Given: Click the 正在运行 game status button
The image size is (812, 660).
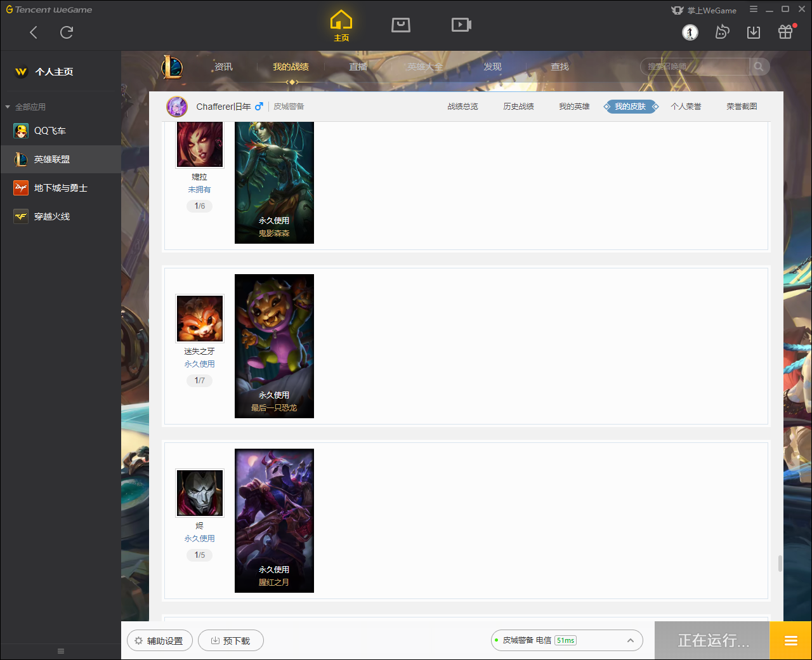Looking at the screenshot, I should tap(712, 640).
